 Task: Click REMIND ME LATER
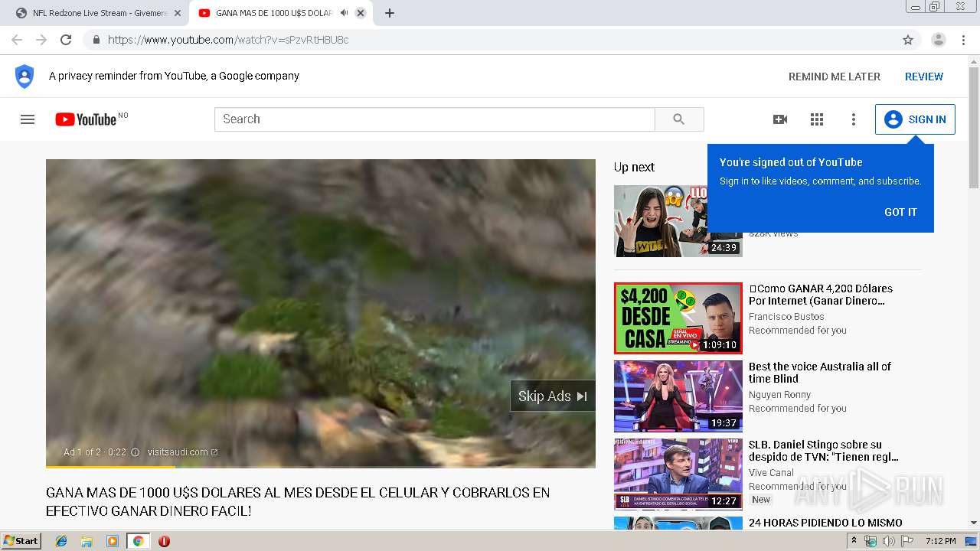tap(835, 77)
